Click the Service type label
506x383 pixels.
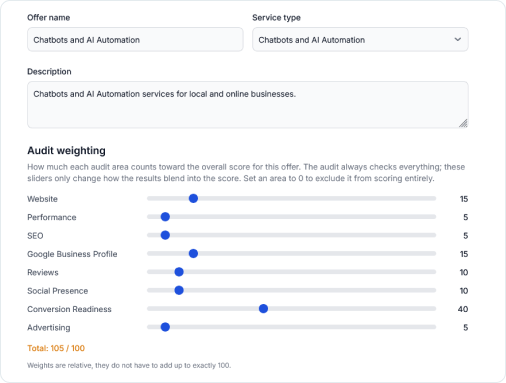tap(276, 18)
